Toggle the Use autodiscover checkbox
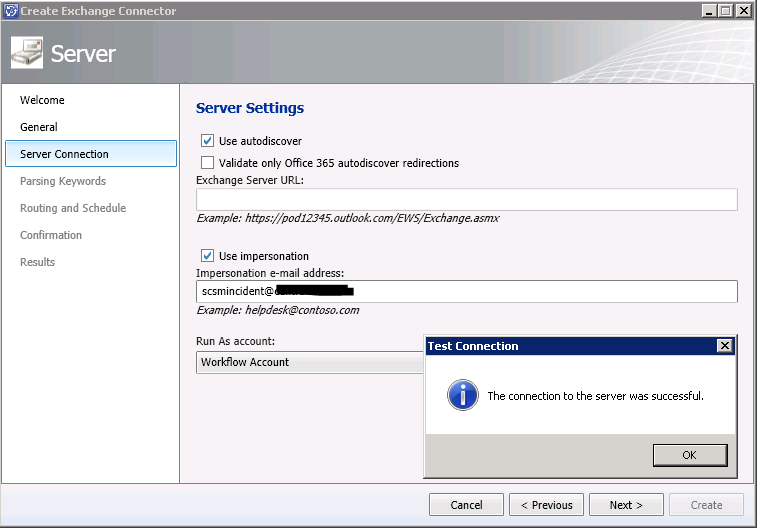This screenshot has height=528, width=757. (208, 141)
